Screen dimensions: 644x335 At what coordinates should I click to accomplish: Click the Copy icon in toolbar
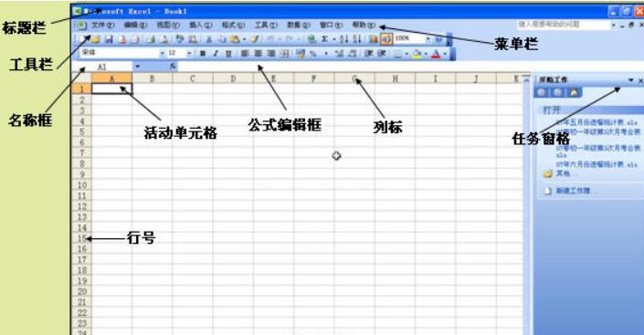222,39
